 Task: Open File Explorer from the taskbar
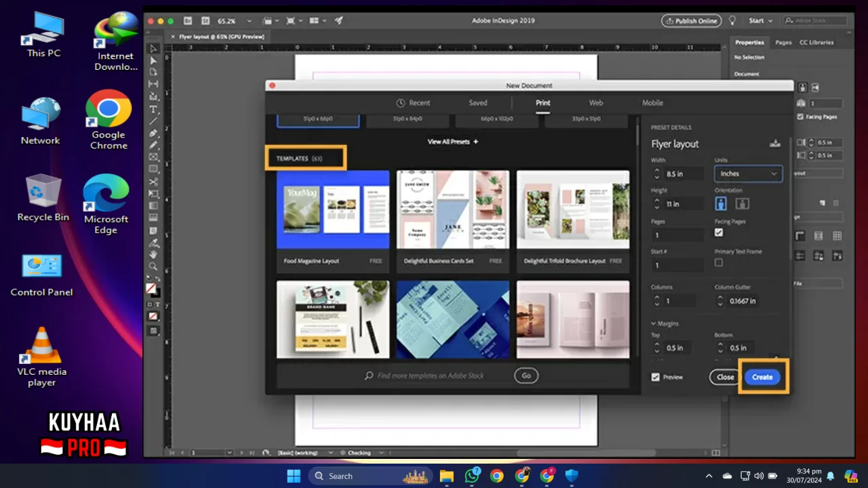tap(446, 476)
